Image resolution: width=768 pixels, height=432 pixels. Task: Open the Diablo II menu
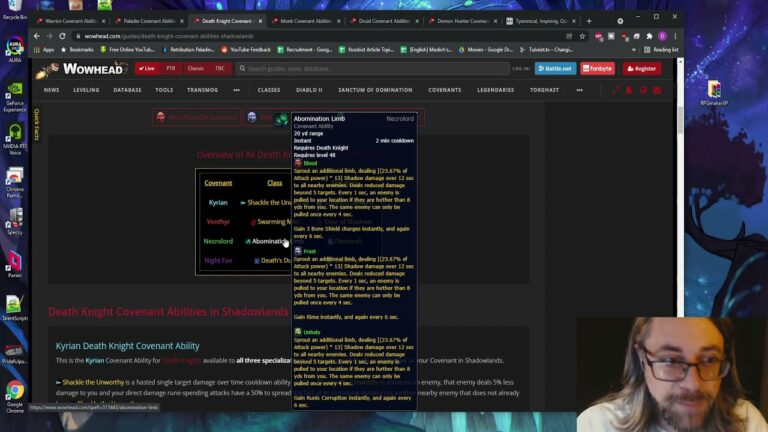[309, 90]
